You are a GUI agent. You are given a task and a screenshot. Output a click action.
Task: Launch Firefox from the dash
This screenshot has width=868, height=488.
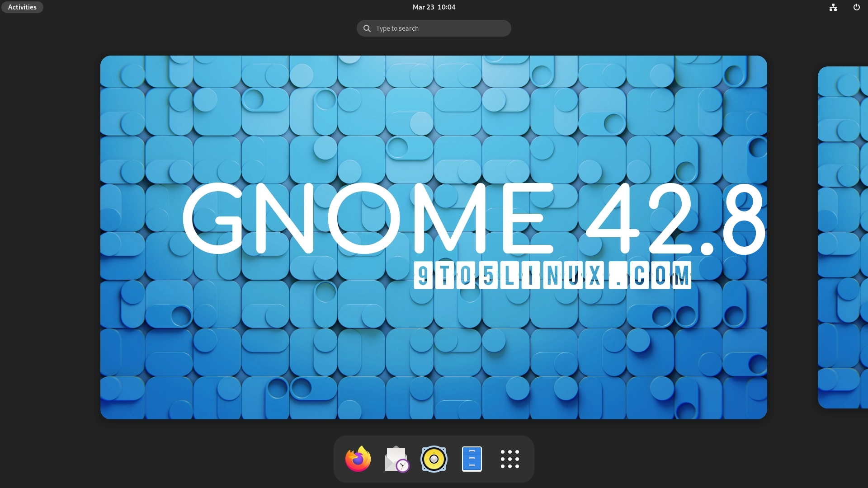click(358, 459)
